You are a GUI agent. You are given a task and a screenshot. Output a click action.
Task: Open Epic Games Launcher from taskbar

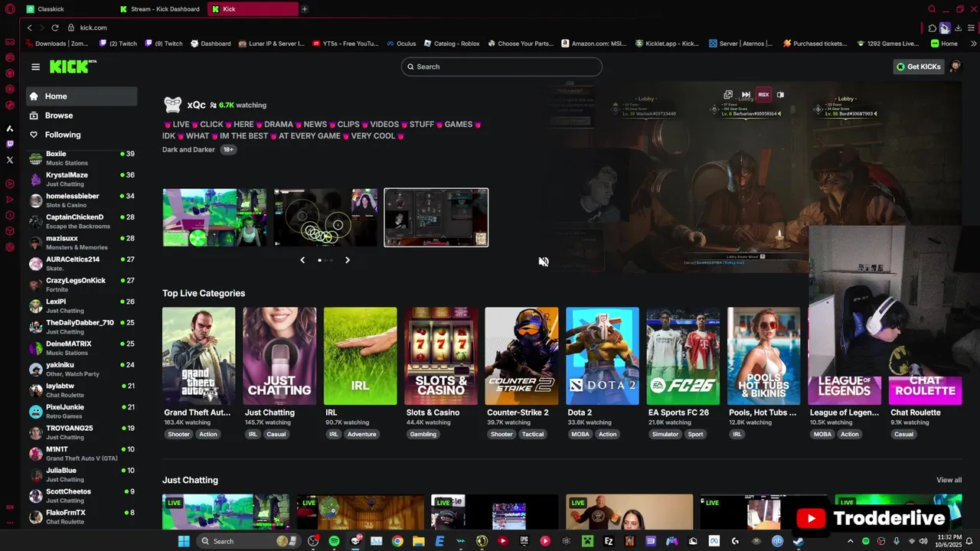click(x=524, y=541)
